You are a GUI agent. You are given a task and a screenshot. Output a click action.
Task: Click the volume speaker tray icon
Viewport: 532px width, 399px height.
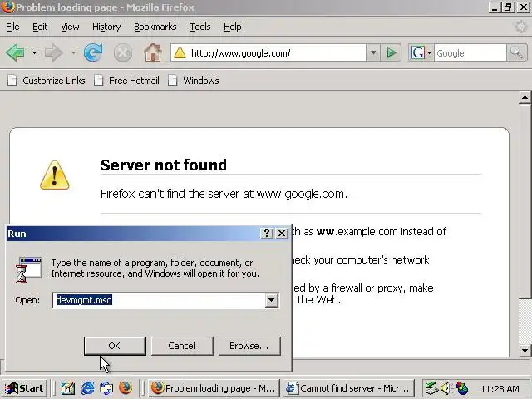(446, 388)
